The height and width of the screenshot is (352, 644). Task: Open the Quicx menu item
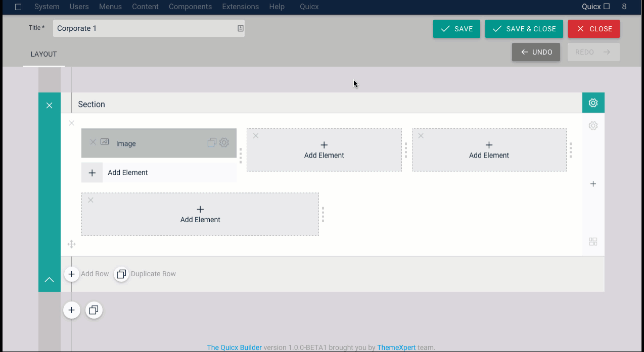309,7
